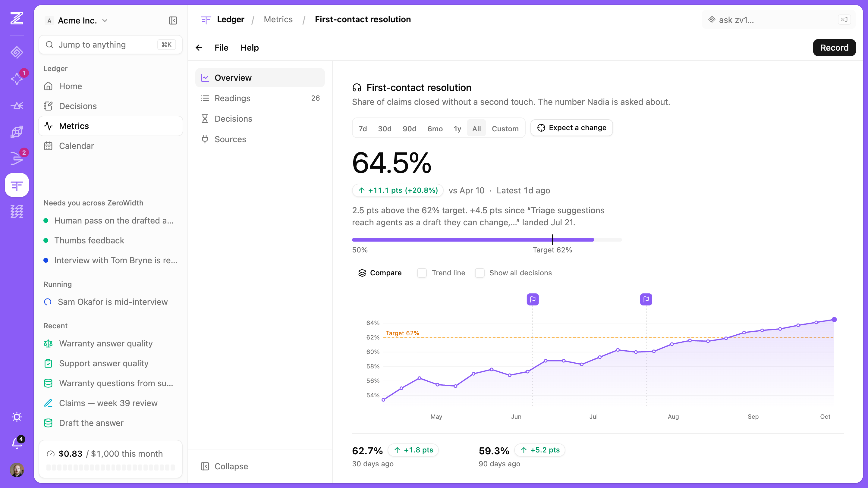The height and width of the screenshot is (488, 868).
Task: Open the Acme Inc. workspace dropdown
Action: click(x=77, y=20)
